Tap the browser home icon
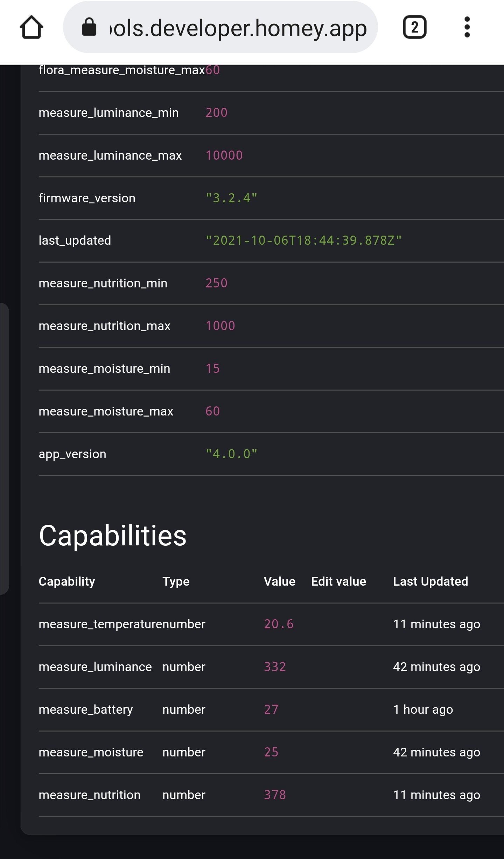The width and height of the screenshot is (504, 859). click(x=31, y=27)
